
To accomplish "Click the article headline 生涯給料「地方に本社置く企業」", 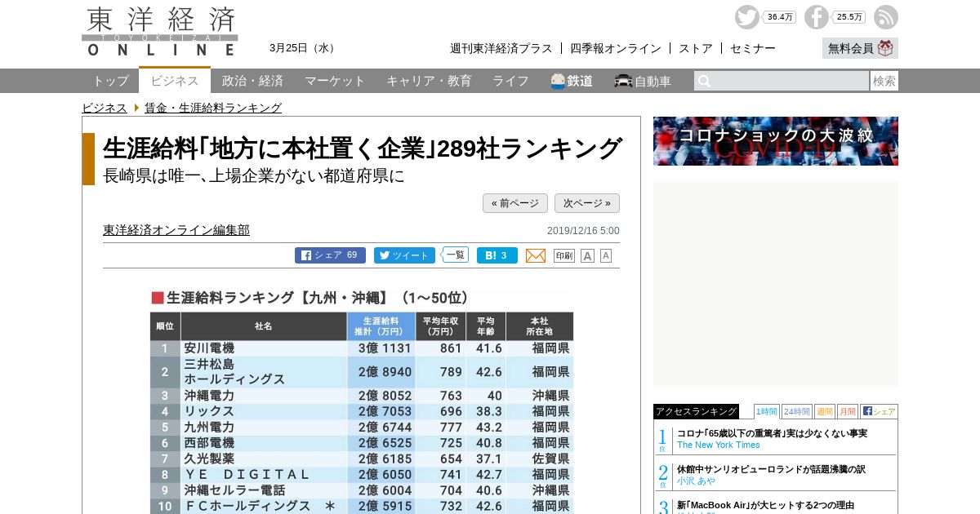I will point(363,148).
